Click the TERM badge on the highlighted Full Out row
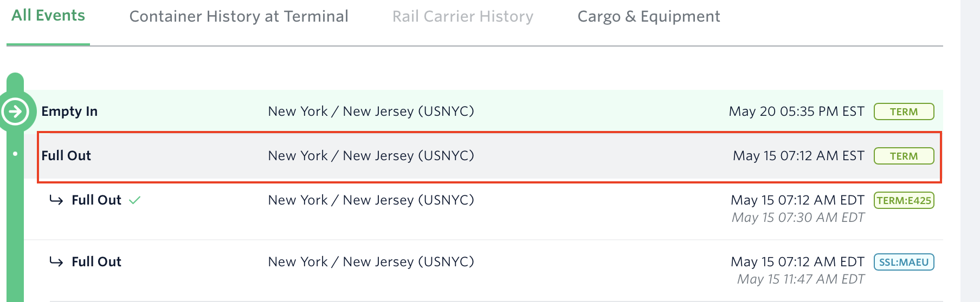Image resolution: width=980 pixels, height=302 pixels. 904,156
